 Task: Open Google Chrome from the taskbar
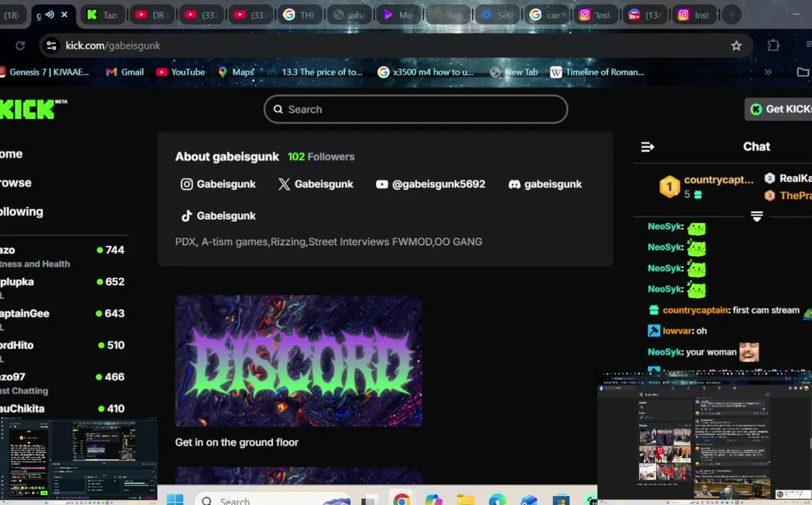pos(401,499)
